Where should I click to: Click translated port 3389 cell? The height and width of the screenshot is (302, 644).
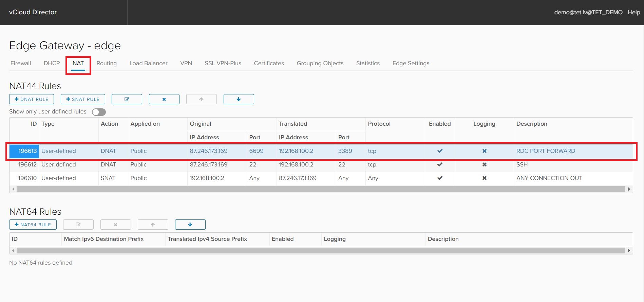pyautogui.click(x=345, y=151)
